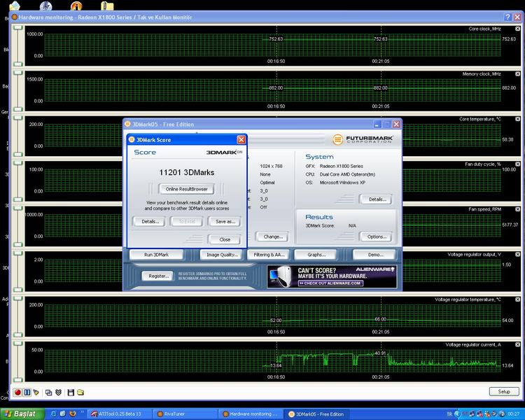Click the help question mark in Hardware monitoring title
Screen dimensions: 525x420
(507, 17)
